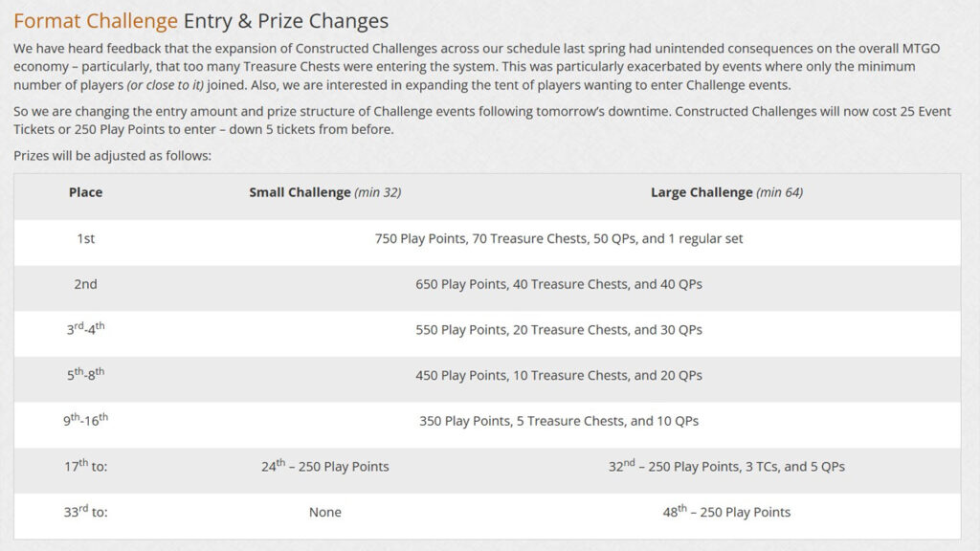Select the "9th-16th" place cell
Screen dimensions: 980x551
(85, 420)
